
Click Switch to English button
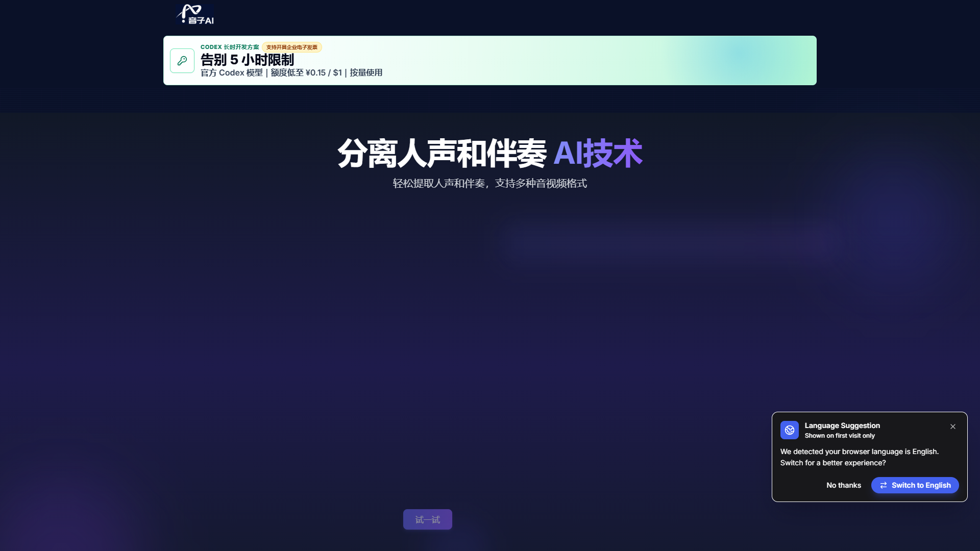pos(915,485)
